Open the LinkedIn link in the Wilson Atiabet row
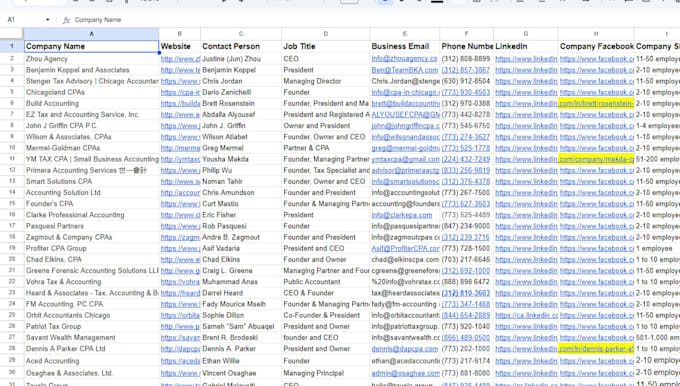Viewport: 680px width, 386px height. click(526, 137)
